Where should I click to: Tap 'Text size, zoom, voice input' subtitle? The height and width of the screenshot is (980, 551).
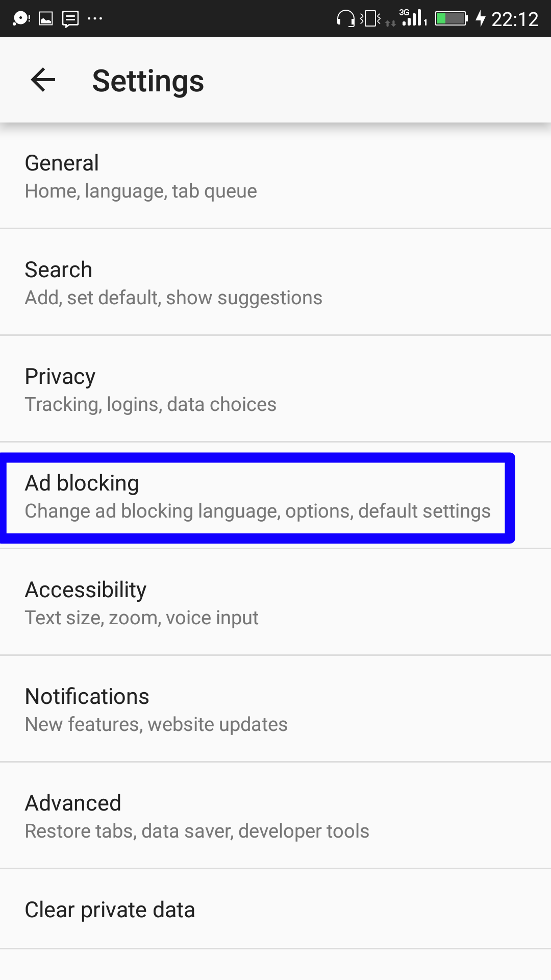coord(142,618)
